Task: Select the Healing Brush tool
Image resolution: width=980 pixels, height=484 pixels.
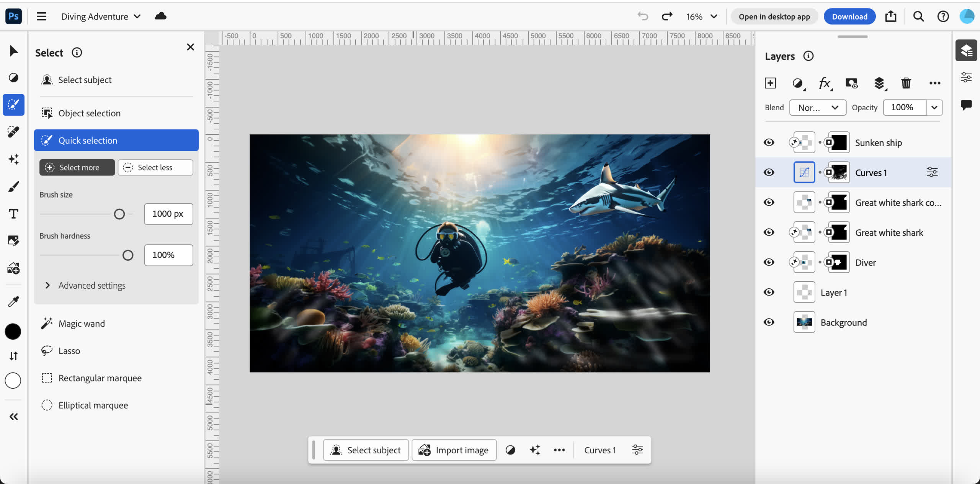Action: (14, 132)
